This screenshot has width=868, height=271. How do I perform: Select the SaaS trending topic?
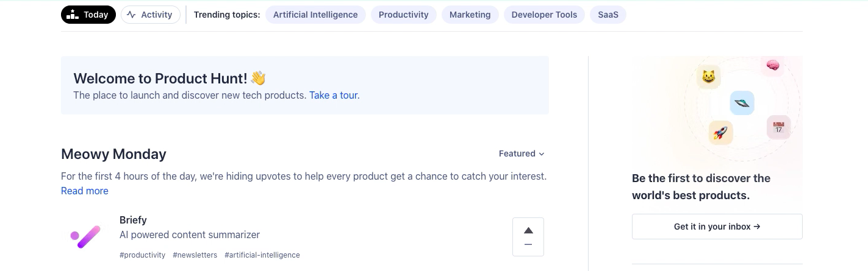pyautogui.click(x=608, y=15)
